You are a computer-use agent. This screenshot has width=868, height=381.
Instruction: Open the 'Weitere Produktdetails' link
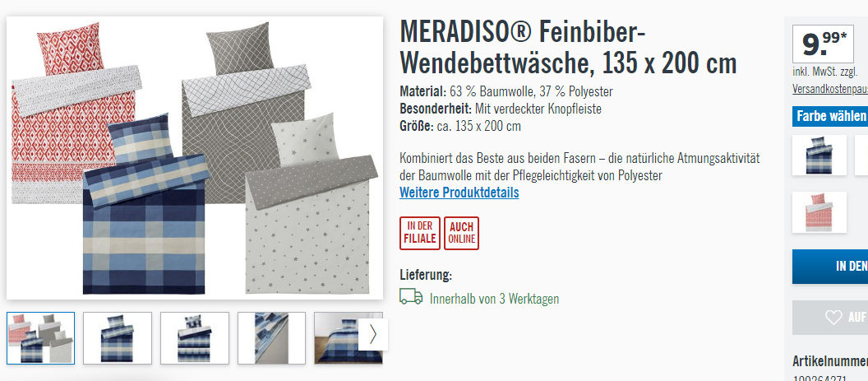[459, 193]
